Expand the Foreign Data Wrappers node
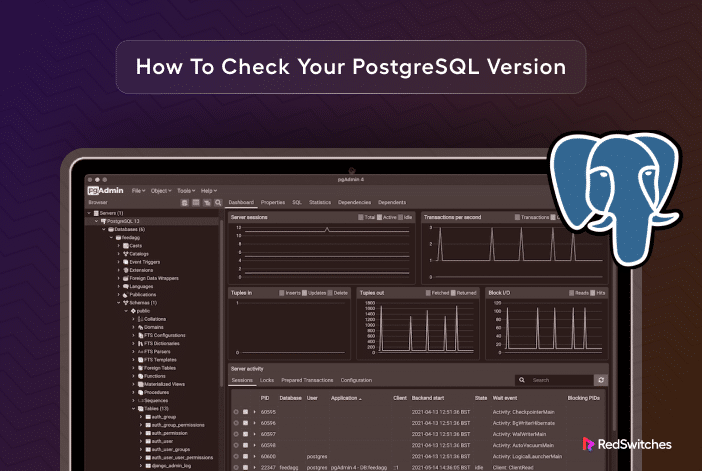702x471 pixels. [x=119, y=278]
